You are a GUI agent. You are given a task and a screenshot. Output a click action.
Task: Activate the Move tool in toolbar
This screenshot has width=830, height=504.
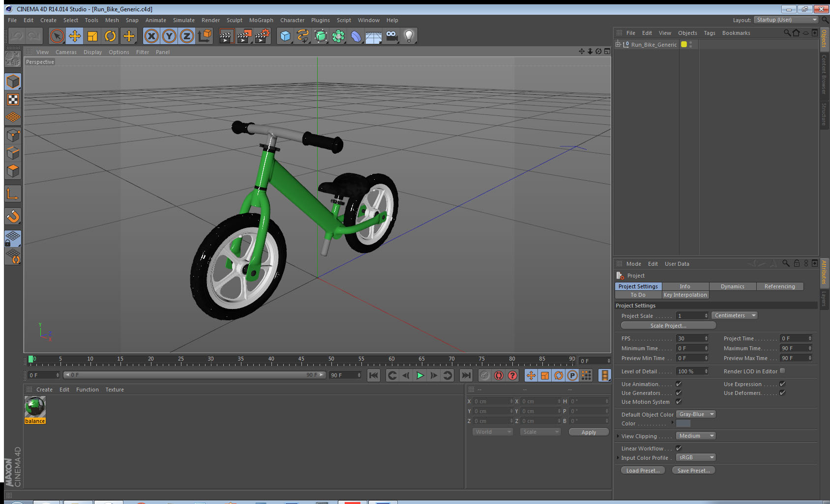tap(75, 36)
